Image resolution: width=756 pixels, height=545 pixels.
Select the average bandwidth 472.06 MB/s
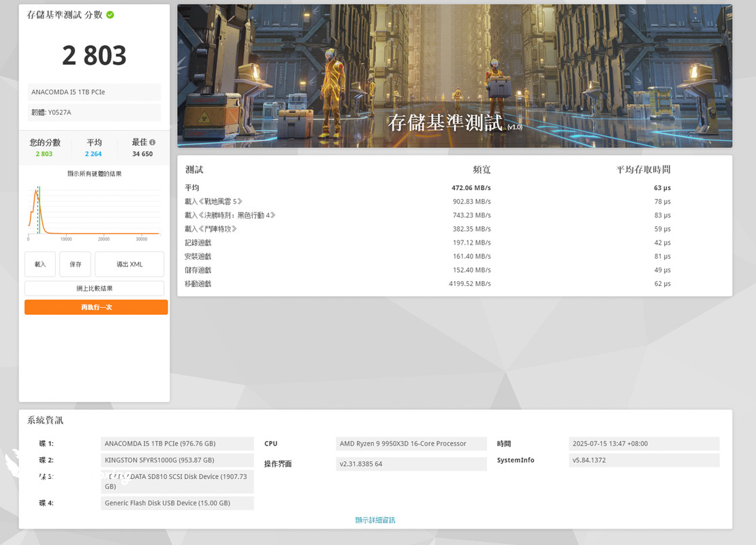(x=471, y=187)
